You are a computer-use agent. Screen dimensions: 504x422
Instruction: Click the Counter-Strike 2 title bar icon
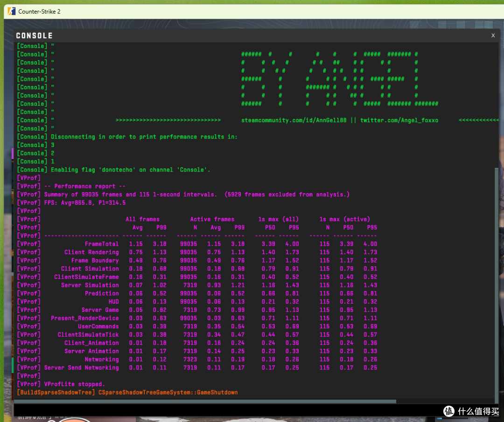[12, 11]
